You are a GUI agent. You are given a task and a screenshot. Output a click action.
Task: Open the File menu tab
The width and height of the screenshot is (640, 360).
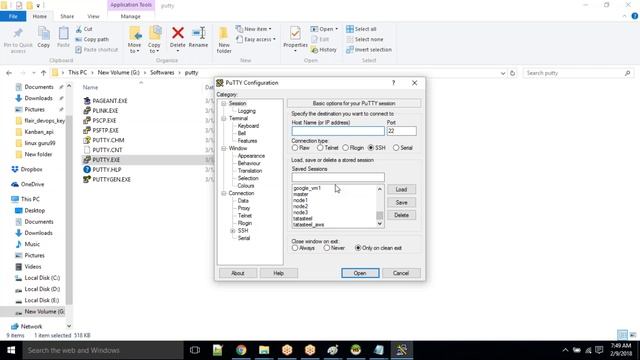click(13, 16)
